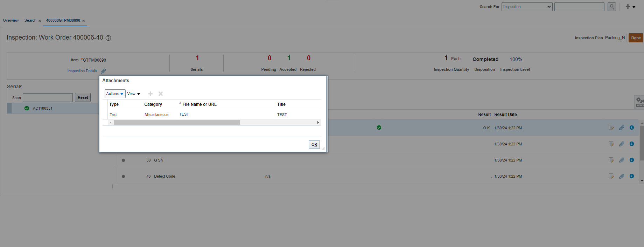Click the info icon in the G SN row

tap(632, 160)
